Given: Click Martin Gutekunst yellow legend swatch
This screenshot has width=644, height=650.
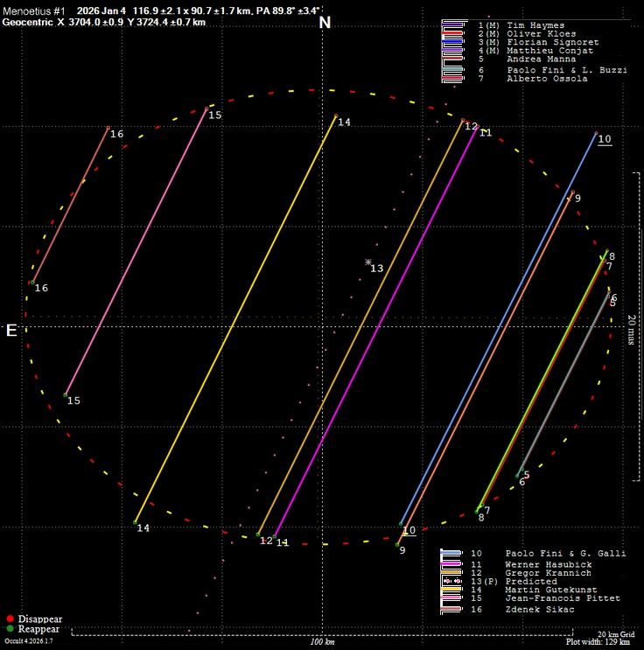Looking at the screenshot, I should [451, 591].
